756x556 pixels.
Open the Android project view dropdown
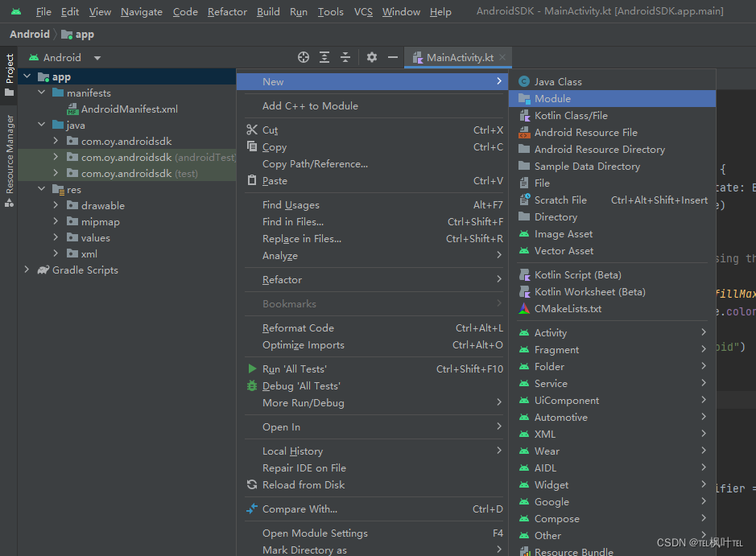pyautogui.click(x=96, y=57)
